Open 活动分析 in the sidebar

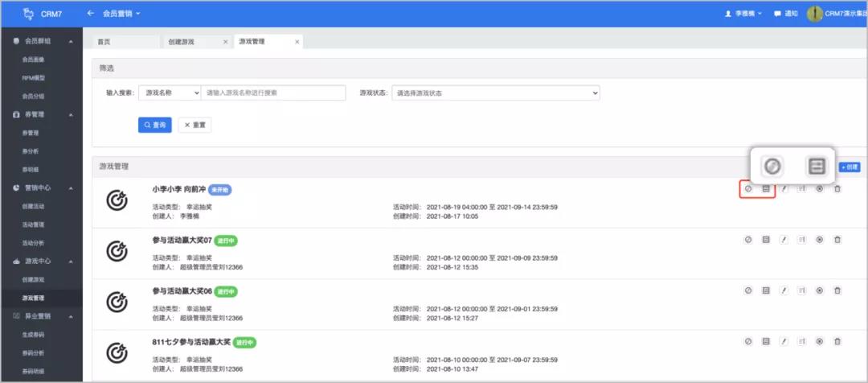tap(33, 243)
